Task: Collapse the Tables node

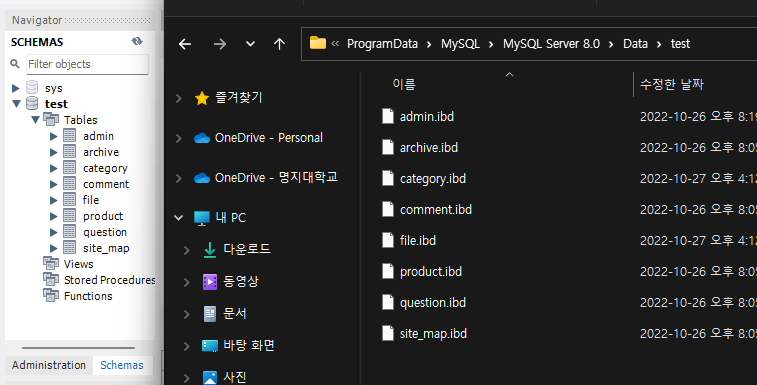Action: [x=35, y=119]
